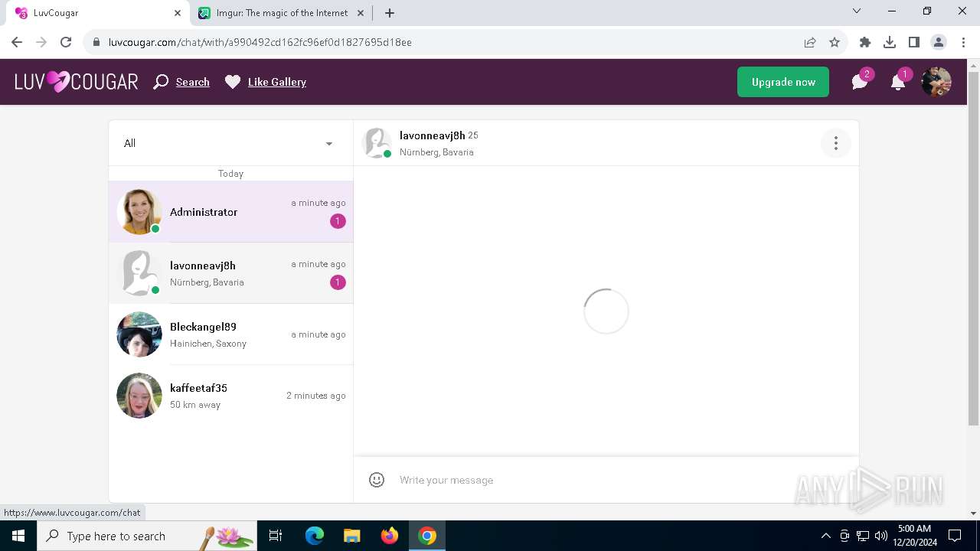Open the Chrome three-dot menu
Image resolution: width=980 pixels, height=551 pixels.
pyautogui.click(x=963, y=42)
